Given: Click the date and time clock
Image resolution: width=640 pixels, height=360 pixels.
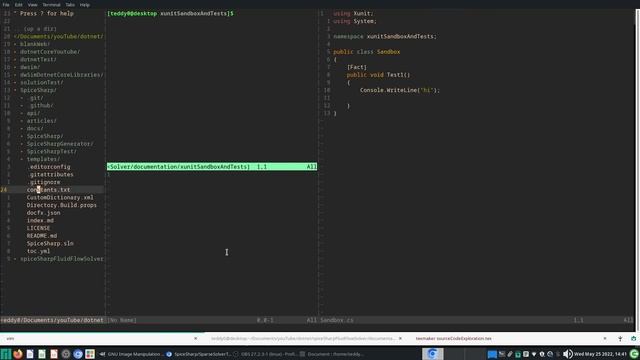Looking at the screenshot, I should click(600, 354).
